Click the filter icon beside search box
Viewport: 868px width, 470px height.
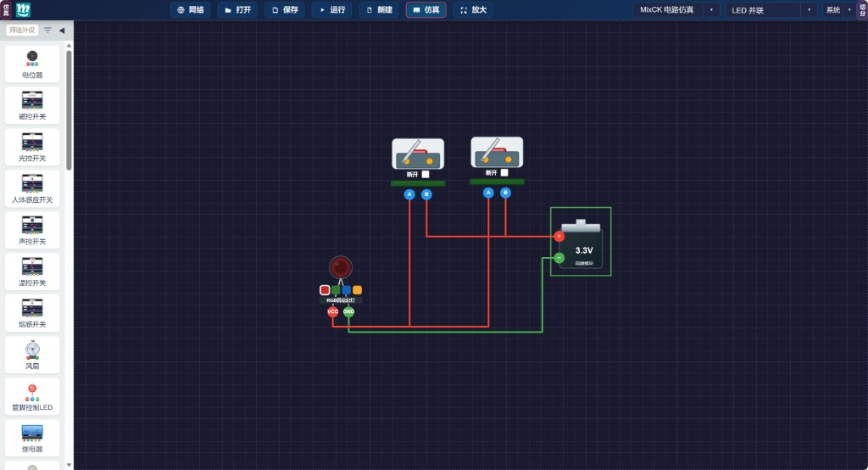pos(47,30)
